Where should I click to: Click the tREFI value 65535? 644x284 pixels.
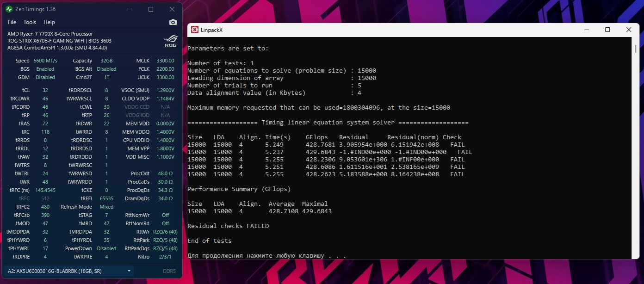pos(106,198)
